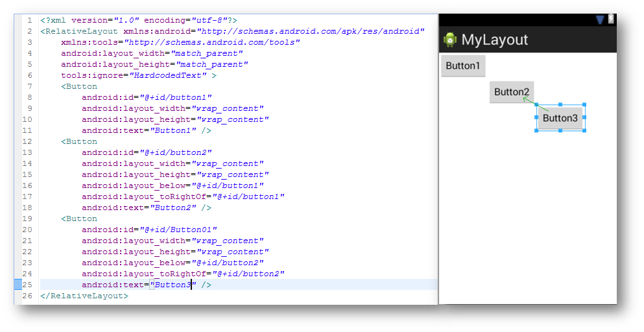Click the <Button tag on line 12
This screenshot has height=332, width=644.
pos(79,141)
